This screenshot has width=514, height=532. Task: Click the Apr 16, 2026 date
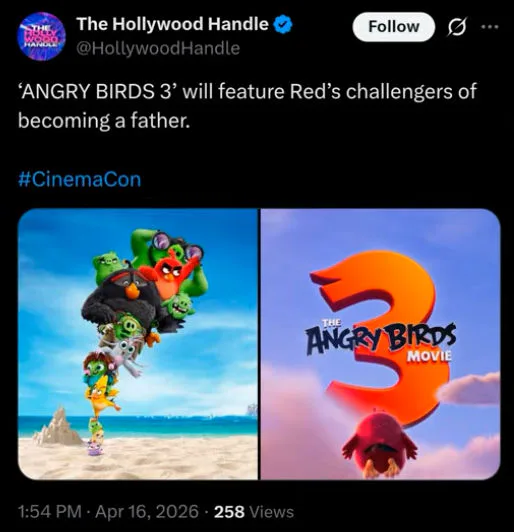147,511
